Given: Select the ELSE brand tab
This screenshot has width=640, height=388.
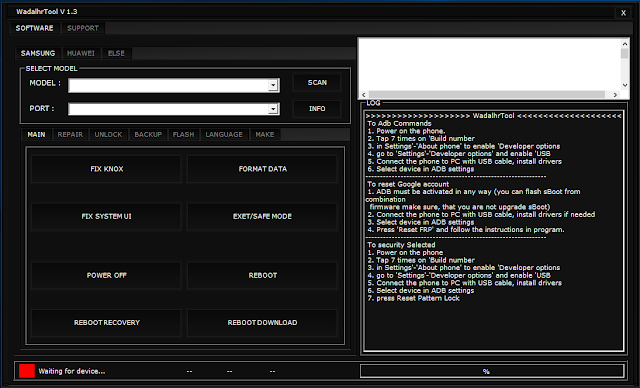Looking at the screenshot, I should (x=116, y=53).
